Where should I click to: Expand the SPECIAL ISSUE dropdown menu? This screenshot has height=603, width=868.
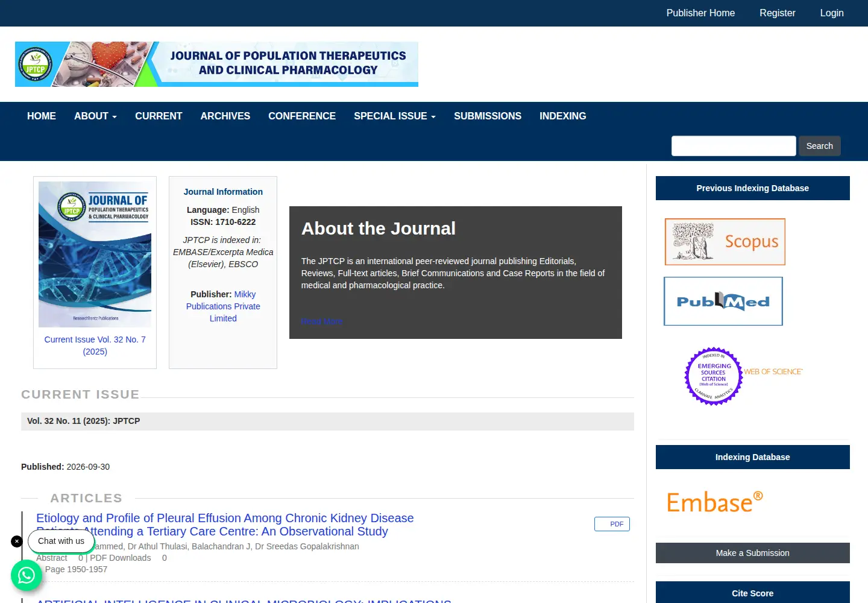point(395,116)
